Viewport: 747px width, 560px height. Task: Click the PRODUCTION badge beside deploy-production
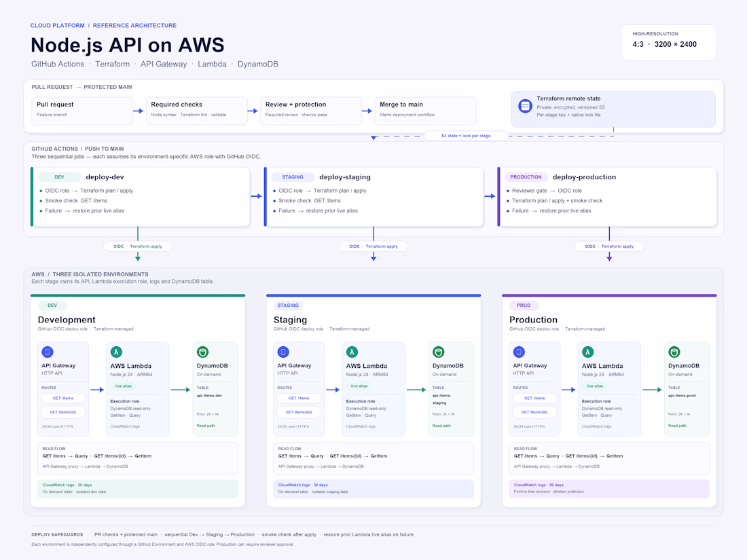(x=526, y=177)
